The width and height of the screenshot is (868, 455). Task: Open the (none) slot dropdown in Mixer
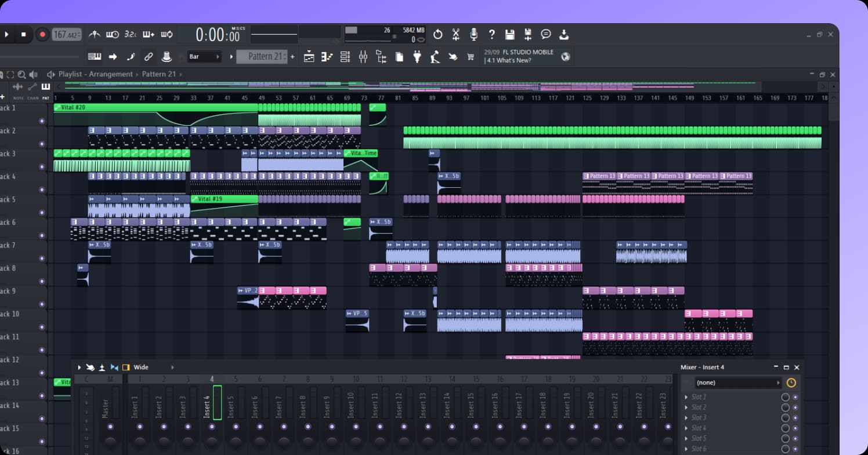[x=737, y=382]
